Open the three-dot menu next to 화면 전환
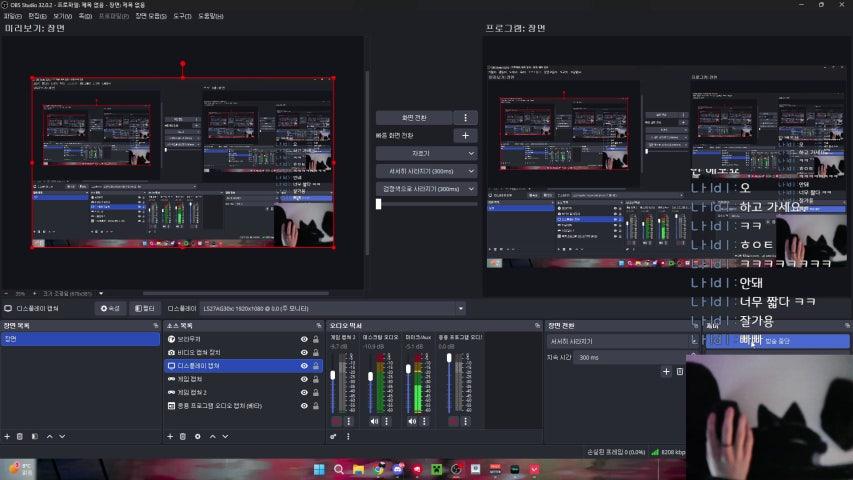853x480 pixels. click(464, 117)
